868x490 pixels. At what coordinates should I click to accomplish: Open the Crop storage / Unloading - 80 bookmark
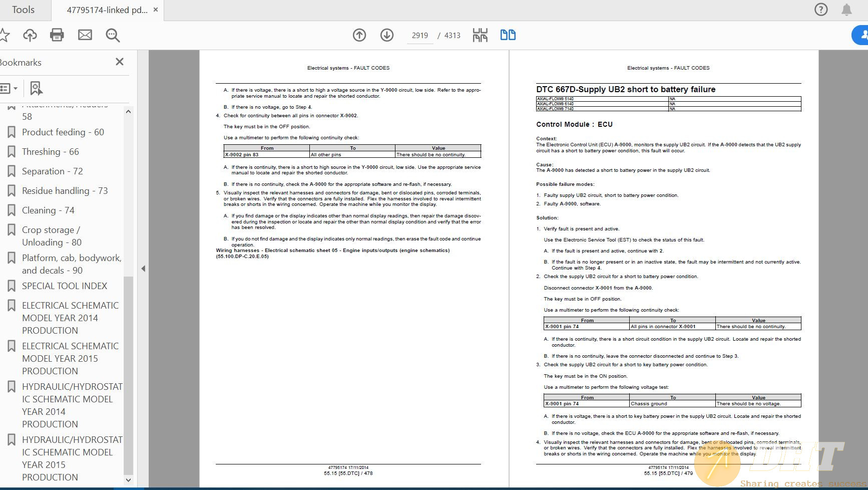[x=52, y=236]
